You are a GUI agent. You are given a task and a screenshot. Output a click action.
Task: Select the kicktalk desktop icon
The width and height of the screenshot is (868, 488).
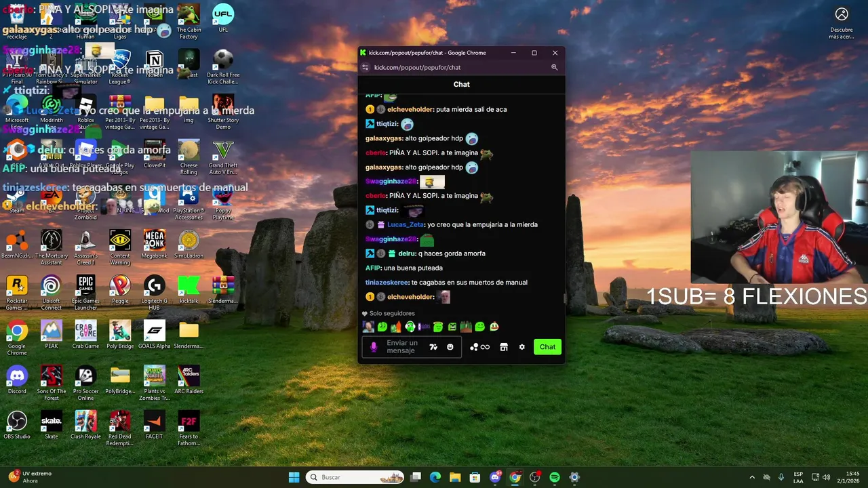pos(189,290)
